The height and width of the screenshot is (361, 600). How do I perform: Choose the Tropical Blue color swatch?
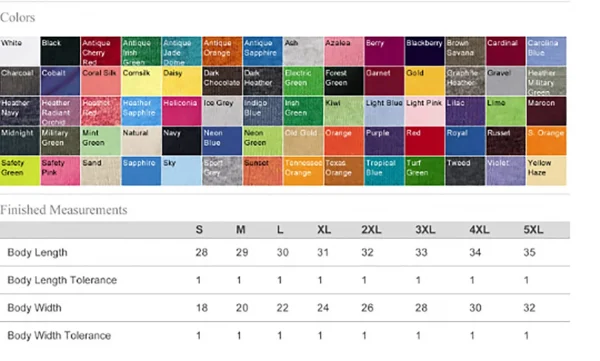pos(384,171)
